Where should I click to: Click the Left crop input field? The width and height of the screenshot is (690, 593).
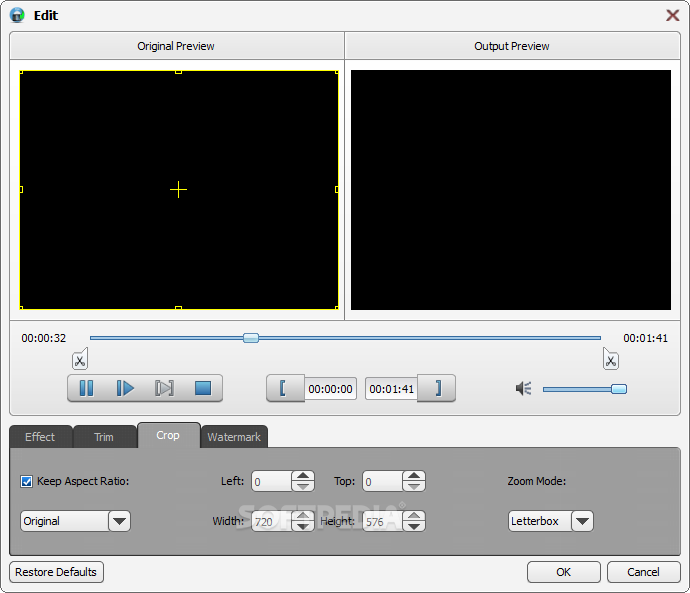point(272,481)
